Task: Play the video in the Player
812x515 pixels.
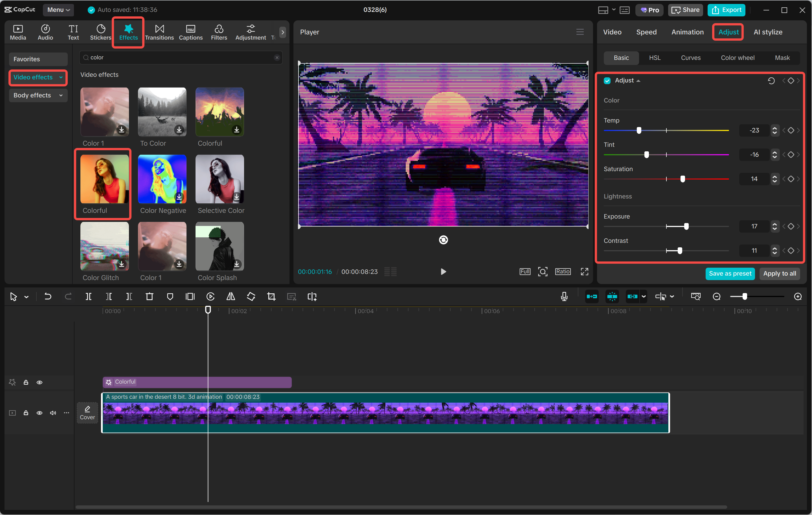Action: point(443,271)
